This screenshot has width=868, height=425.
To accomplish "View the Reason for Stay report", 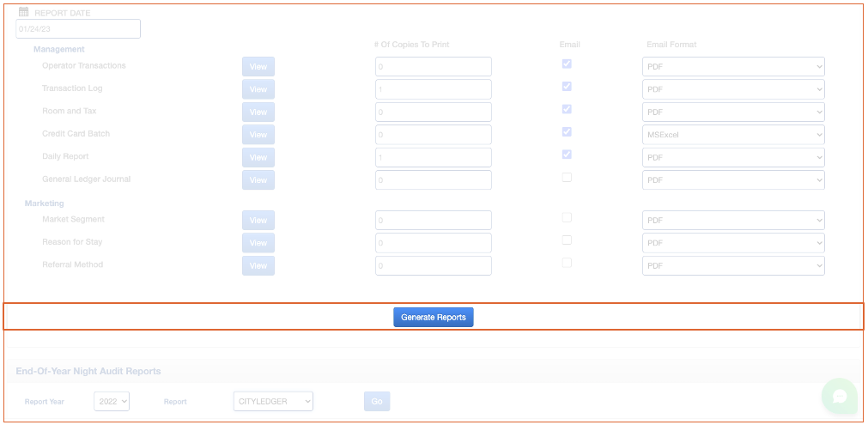I will pos(258,243).
